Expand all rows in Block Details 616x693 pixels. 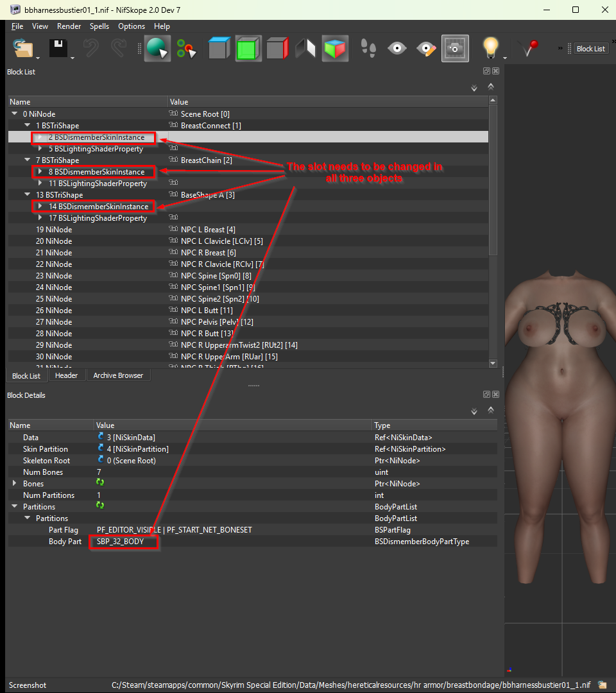click(x=474, y=411)
